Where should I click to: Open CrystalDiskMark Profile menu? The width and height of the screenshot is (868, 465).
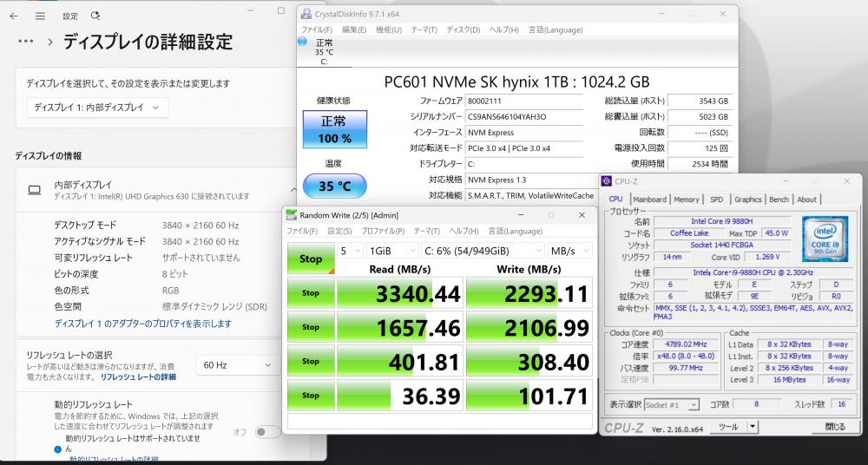coord(383,232)
